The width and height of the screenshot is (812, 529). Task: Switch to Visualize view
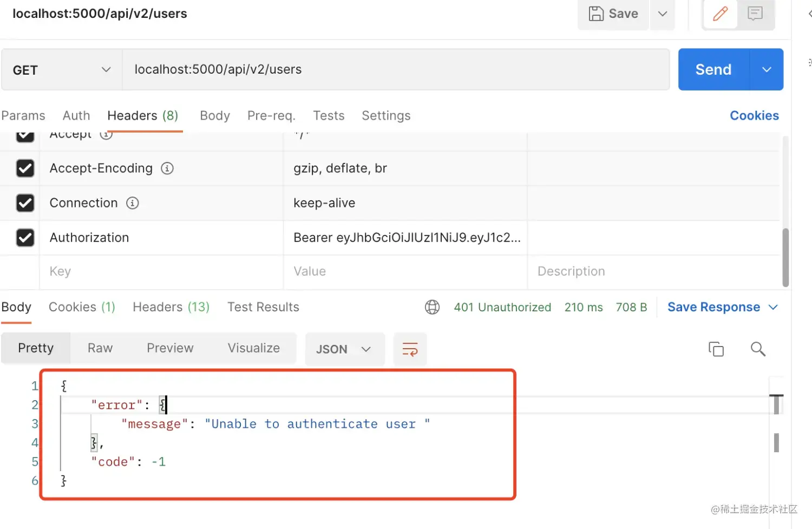click(x=253, y=348)
